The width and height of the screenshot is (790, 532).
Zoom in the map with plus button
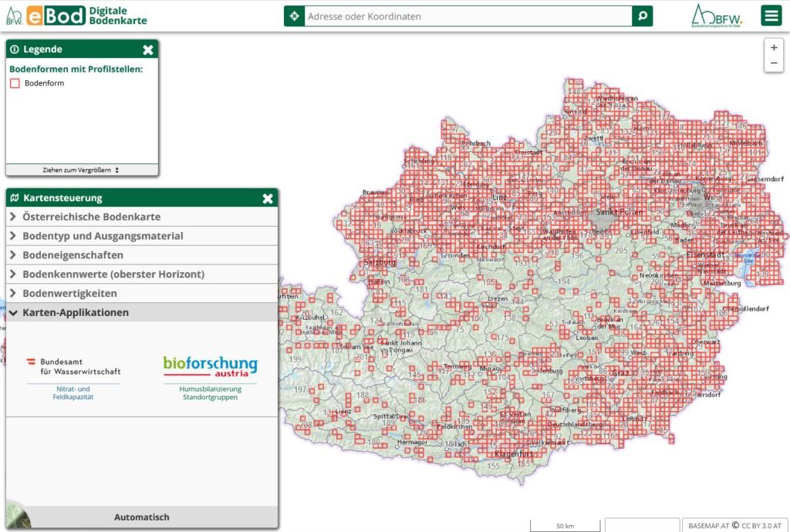[x=774, y=48]
